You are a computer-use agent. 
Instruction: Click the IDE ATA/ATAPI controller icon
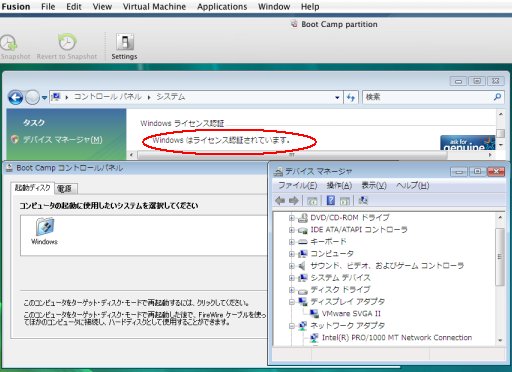(x=302, y=230)
